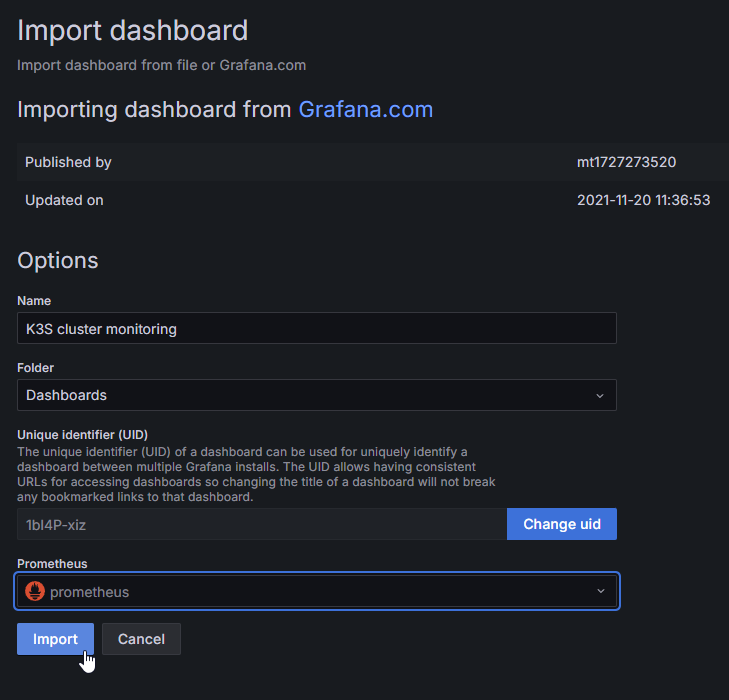This screenshot has height=700, width=729.
Task: Click the Prometheus field label
Action: (52, 564)
